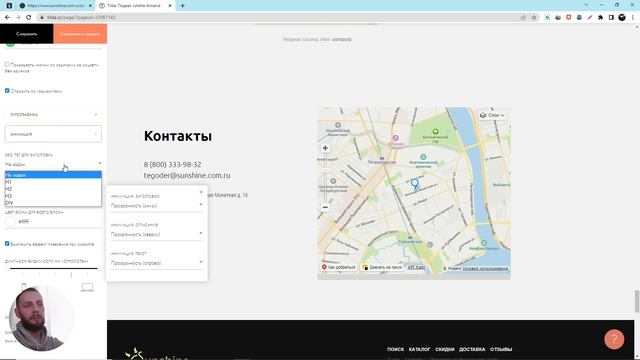
Task: Switch to the sunshine.com.ru browser tab
Action: point(56,6)
